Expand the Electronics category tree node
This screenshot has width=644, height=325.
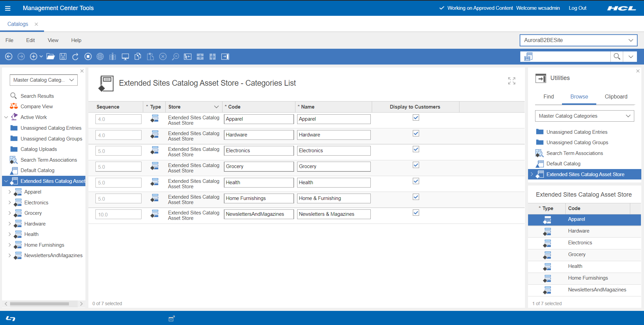coord(10,203)
